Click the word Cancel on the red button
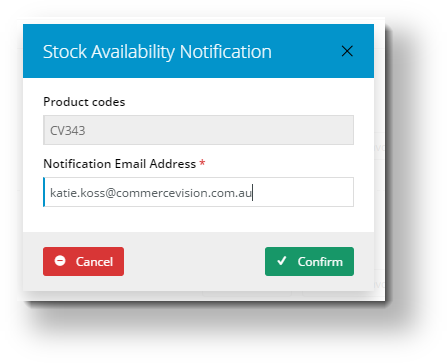The image size is (448, 364). (94, 262)
